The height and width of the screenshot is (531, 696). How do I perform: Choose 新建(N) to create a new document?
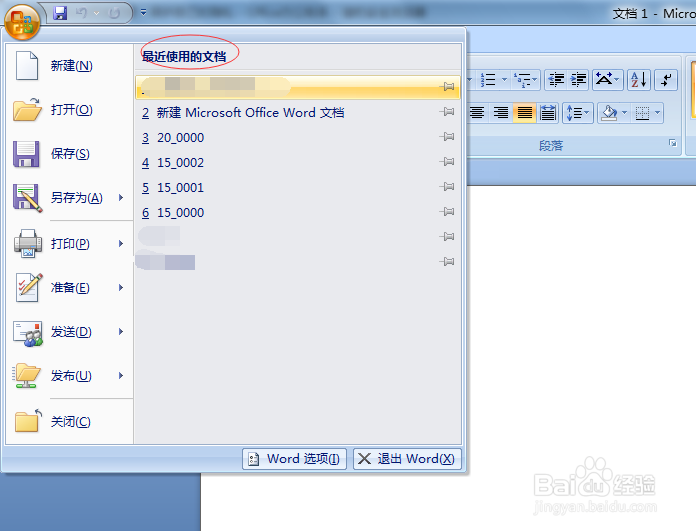coord(70,66)
